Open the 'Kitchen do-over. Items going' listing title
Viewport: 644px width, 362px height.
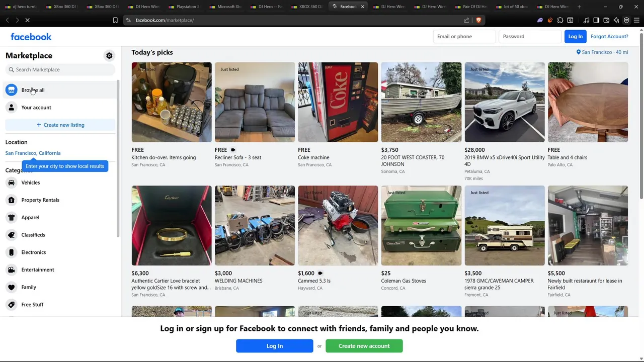[164, 157]
